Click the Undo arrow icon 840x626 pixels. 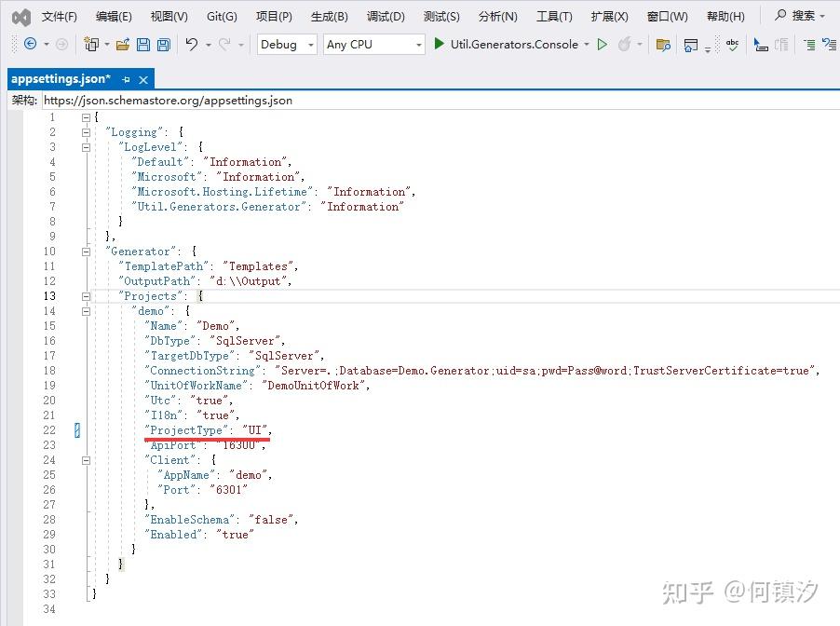(191, 44)
